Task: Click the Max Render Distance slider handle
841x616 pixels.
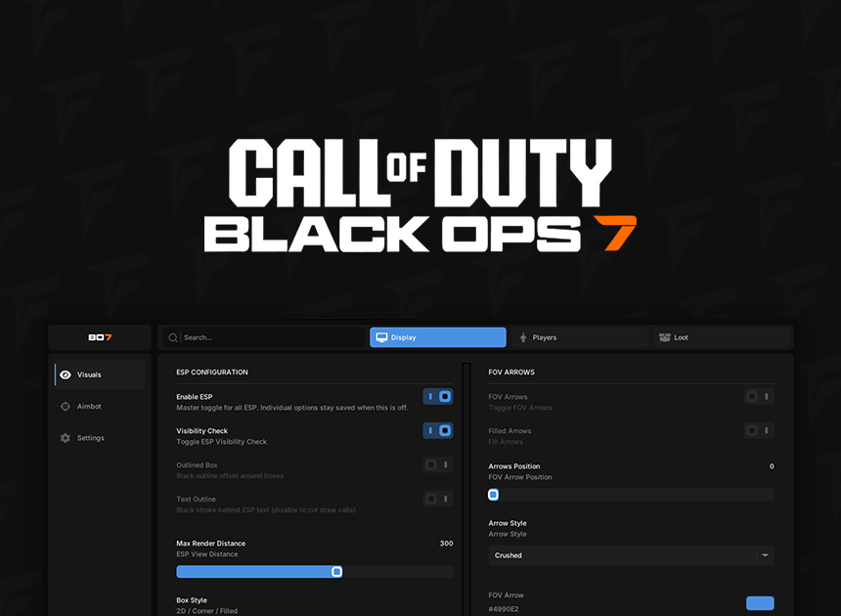Action: [x=336, y=571]
